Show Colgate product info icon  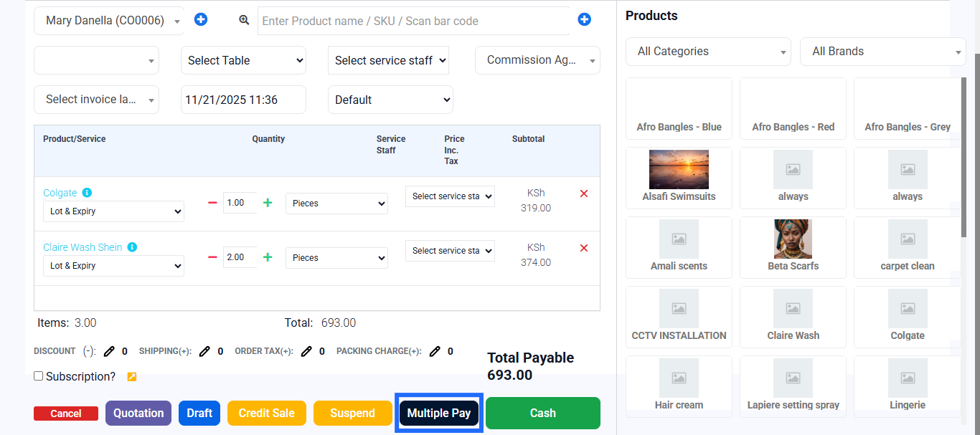coord(87,193)
